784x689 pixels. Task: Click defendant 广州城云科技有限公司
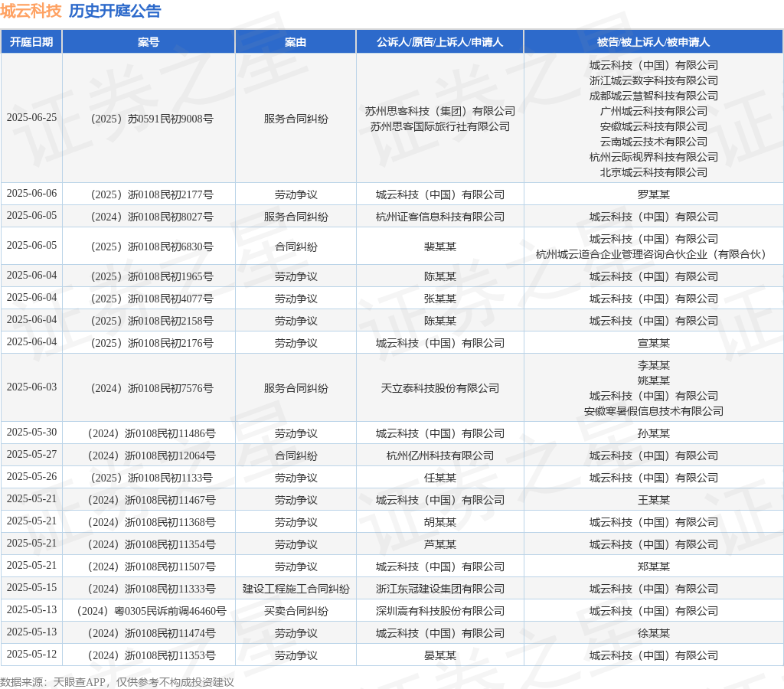[x=654, y=111]
